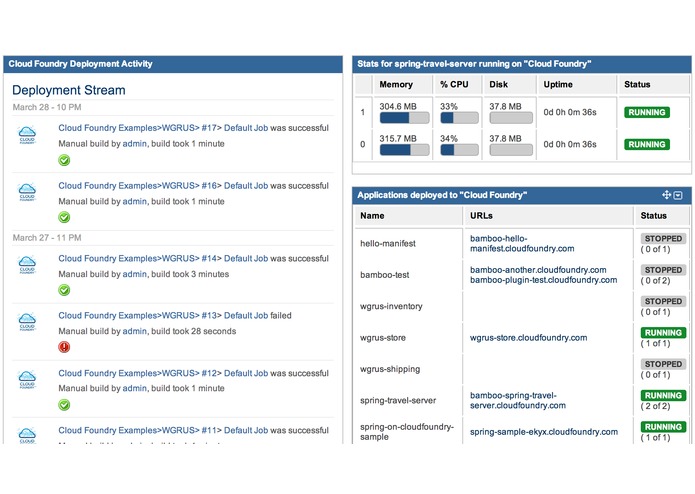Open wgrus-store.cloudfoundry.com URL
The height and width of the screenshot is (494, 695).
(528, 338)
